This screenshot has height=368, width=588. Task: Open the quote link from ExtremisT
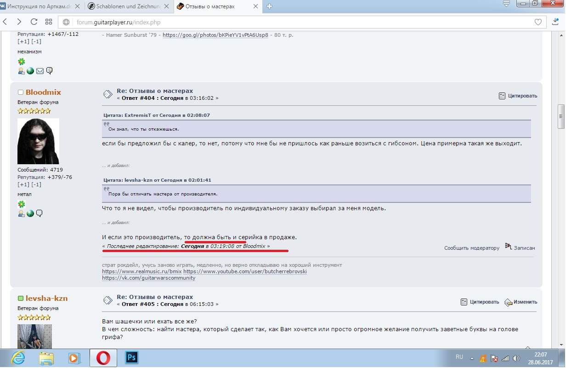click(157, 115)
